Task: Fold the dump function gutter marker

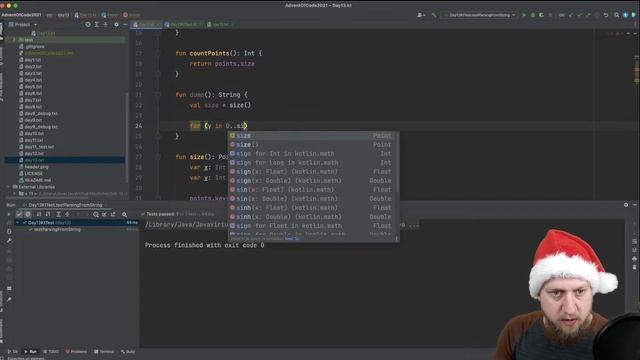Action: [x=158, y=95]
